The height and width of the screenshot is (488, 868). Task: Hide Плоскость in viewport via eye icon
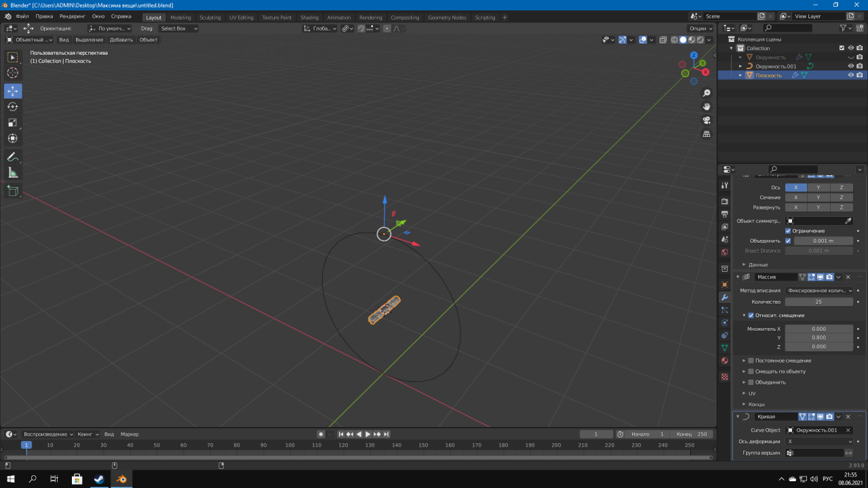tap(851, 75)
